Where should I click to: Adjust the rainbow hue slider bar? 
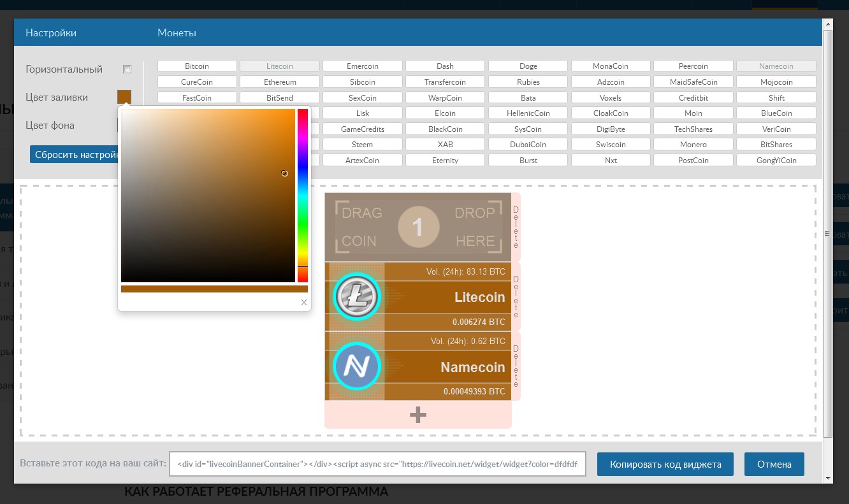(x=303, y=195)
